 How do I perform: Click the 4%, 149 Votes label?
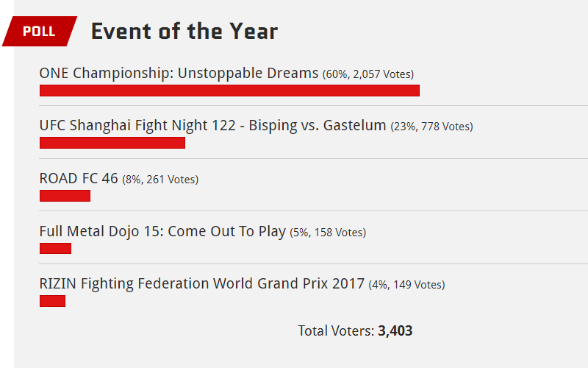point(407,285)
